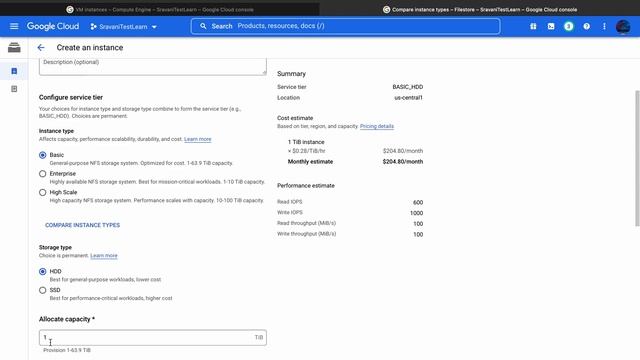Image resolution: width=640 pixels, height=360 pixels.
Task: Click the Write IOPS value 1000
Action: tap(416, 213)
